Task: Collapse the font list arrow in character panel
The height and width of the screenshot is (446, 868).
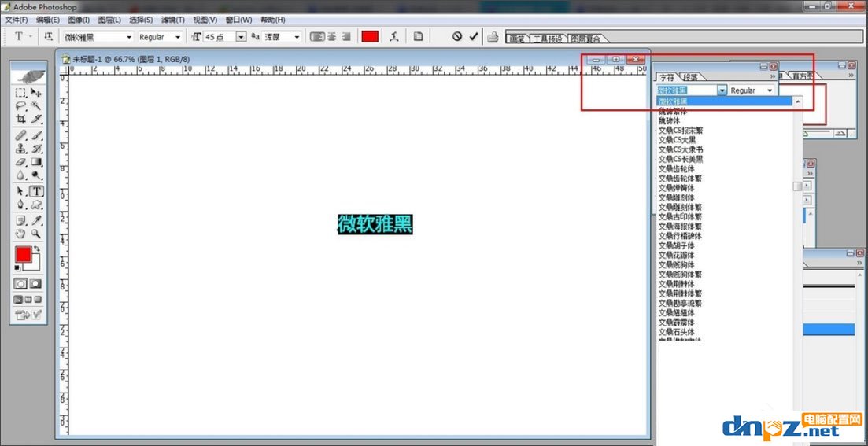Action: 722,90
